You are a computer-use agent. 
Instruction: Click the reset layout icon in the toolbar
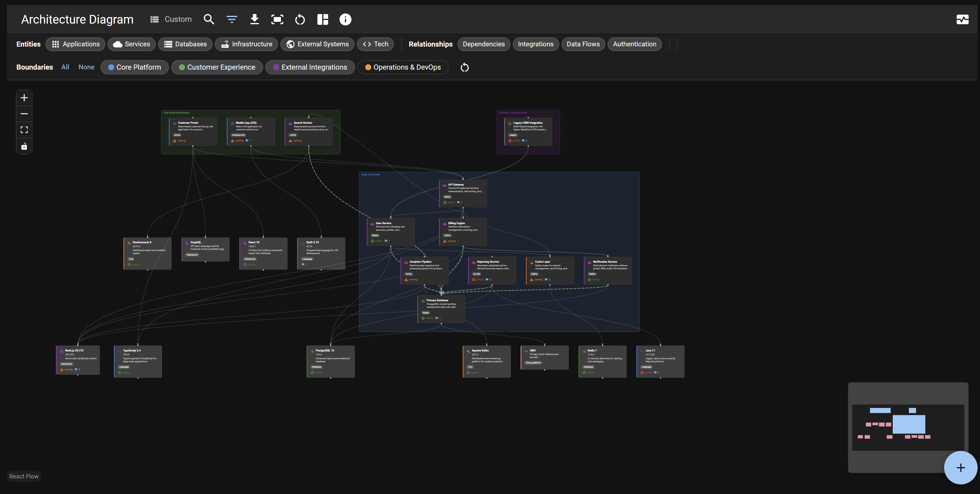coord(300,19)
